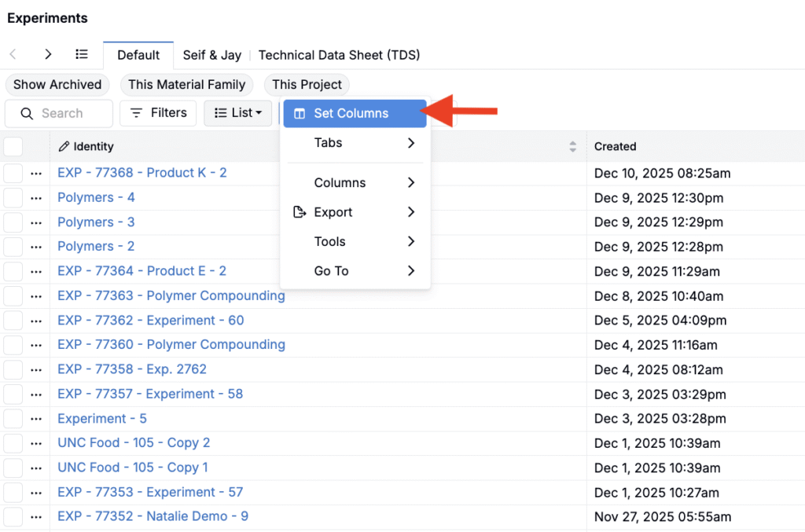
Task: Click the Show Archived filter chip
Action: click(57, 85)
